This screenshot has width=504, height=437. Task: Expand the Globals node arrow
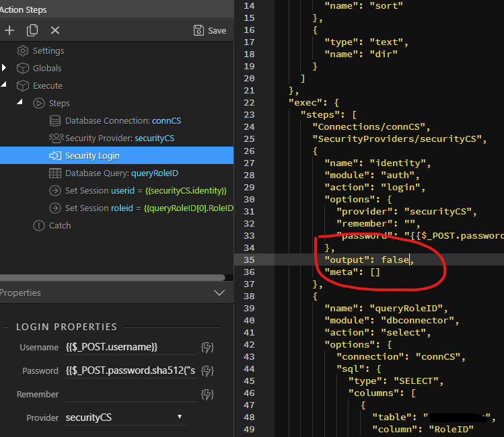[4, 67]
